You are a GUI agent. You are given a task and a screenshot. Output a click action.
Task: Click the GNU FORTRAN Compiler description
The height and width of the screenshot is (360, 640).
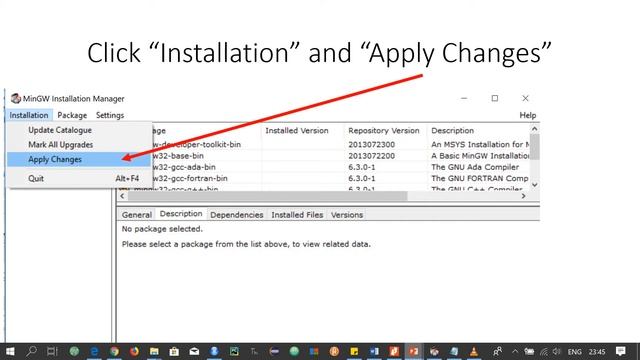coord(480,179)
